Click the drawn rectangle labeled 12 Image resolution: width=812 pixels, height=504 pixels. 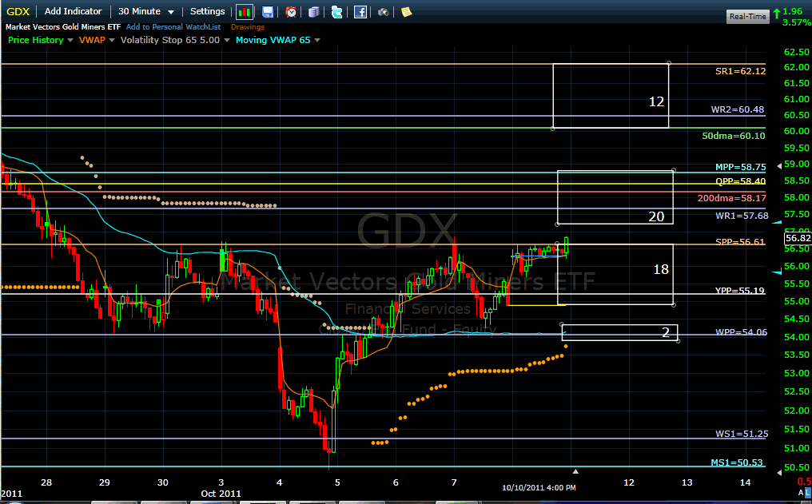pos(611,96)
